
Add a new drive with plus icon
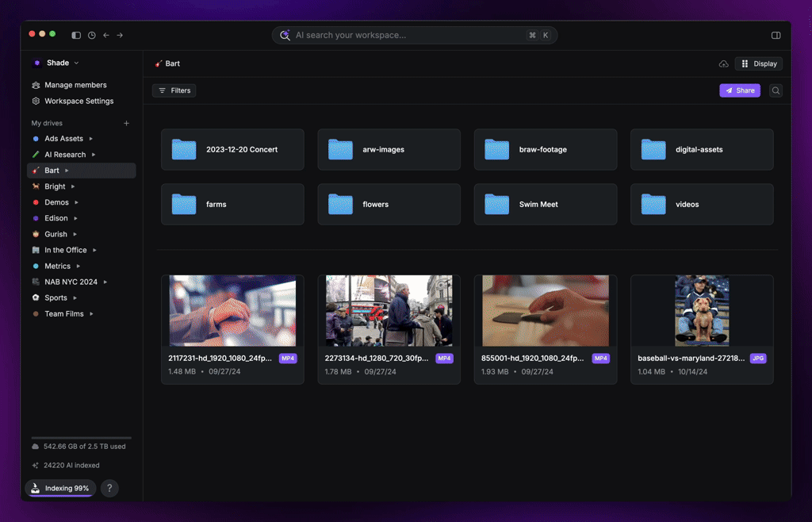coord(126,123)
